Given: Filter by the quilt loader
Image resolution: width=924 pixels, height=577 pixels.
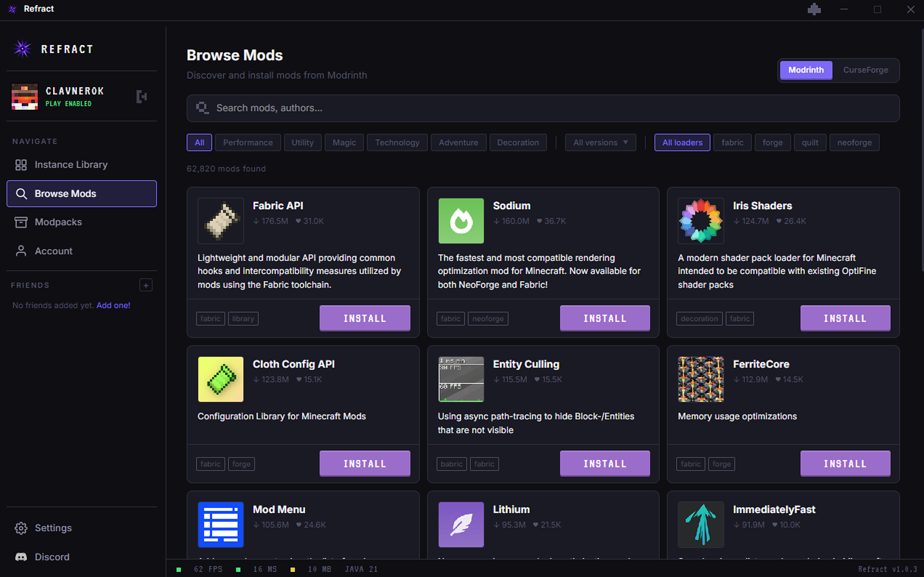Looking at the screenshot, I should tap(810, 143).
